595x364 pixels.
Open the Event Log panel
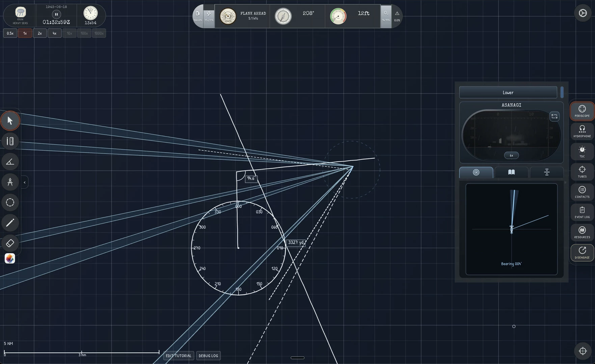(x=582, y=212)
